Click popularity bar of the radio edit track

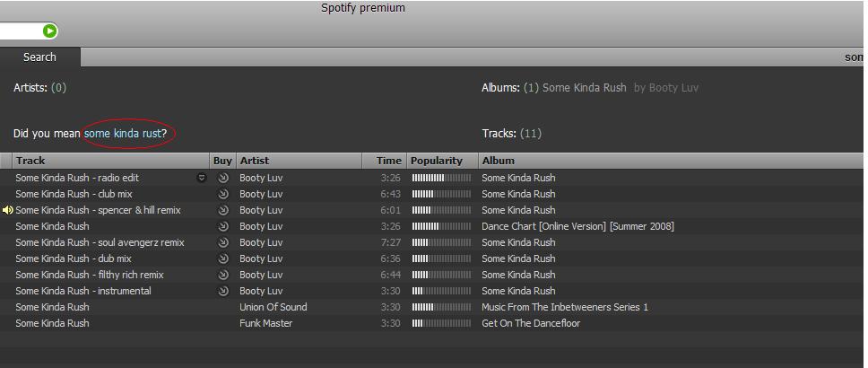click(x=441, y=178)
